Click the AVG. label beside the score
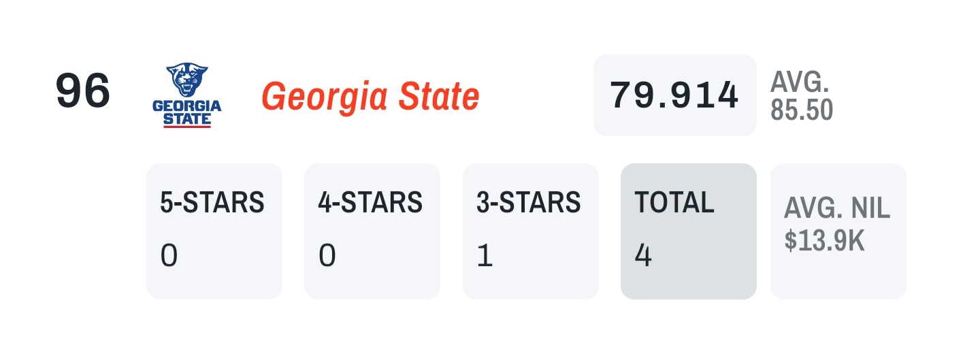The image size is (980, 345). click(x=800, y=82)
